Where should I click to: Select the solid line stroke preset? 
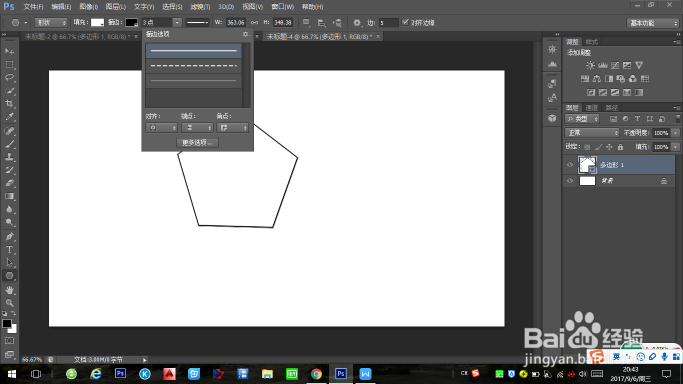193,51
